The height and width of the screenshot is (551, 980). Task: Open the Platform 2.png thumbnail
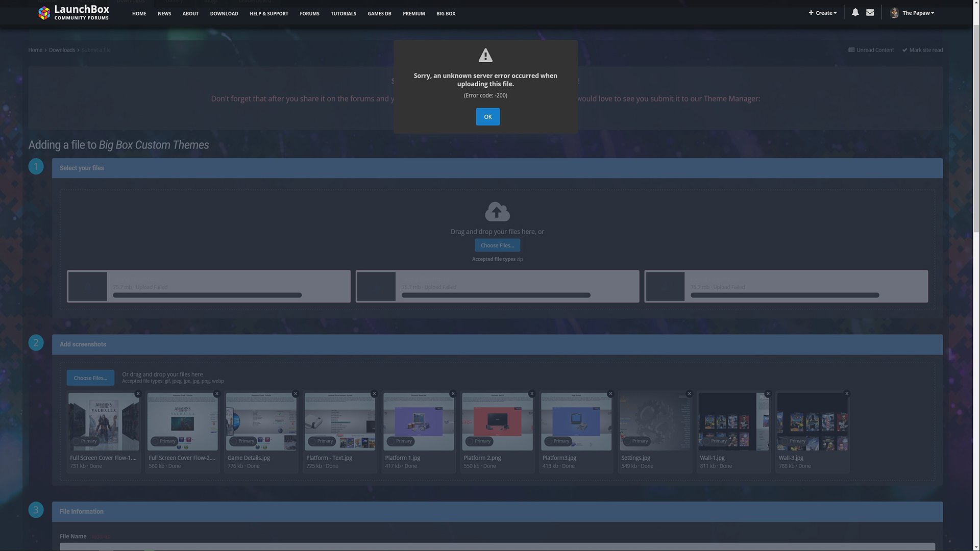[497, 421]
